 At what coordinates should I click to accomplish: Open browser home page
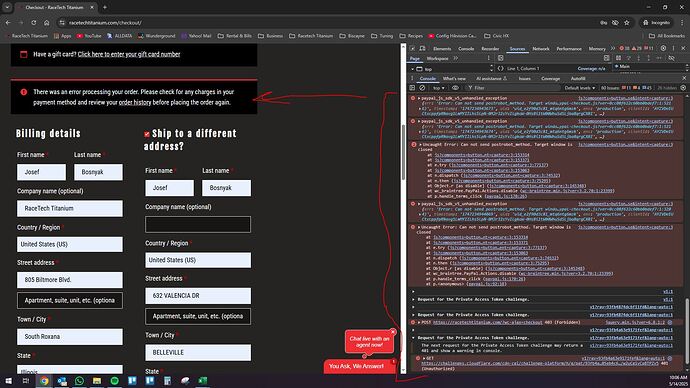coord(47,22)
